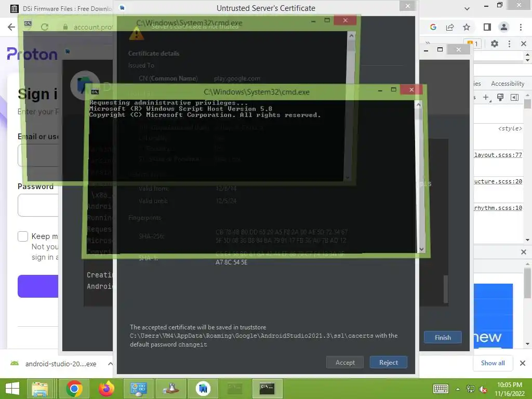The width and height of the screenshot is (532, 399).
Task: Click the Google icon in the address bar
Action: [433, 27]
